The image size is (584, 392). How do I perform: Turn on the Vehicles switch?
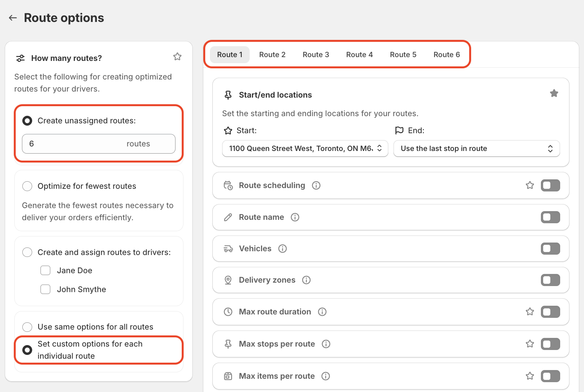550,249
